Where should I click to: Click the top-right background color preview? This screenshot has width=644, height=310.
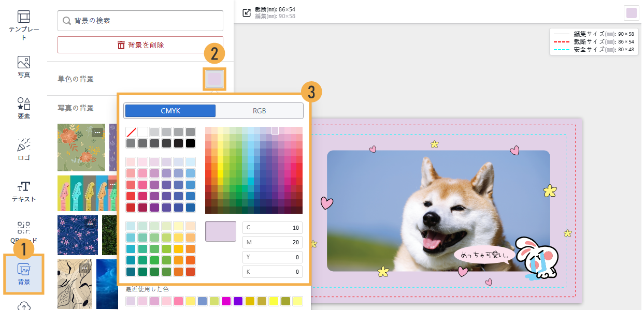click(631, 13)
